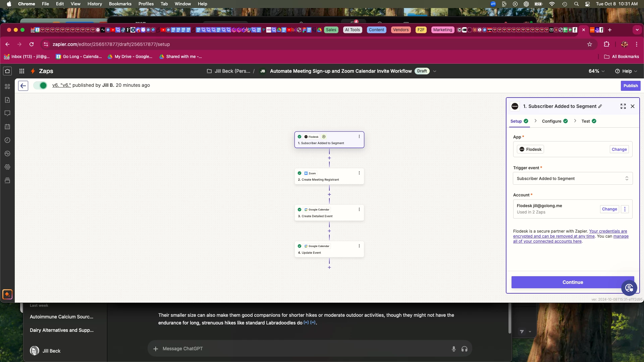The height and width of the screenshot is (362, 644).
Task: Click the pencil icon to rename step
Action: tap(600, 106)
